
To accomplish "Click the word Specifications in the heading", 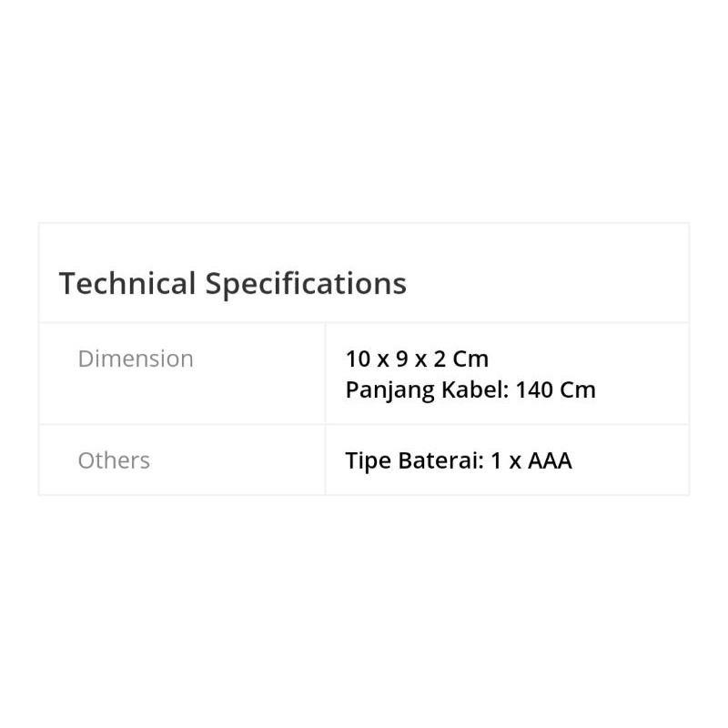I will click(x=306, y=284).
